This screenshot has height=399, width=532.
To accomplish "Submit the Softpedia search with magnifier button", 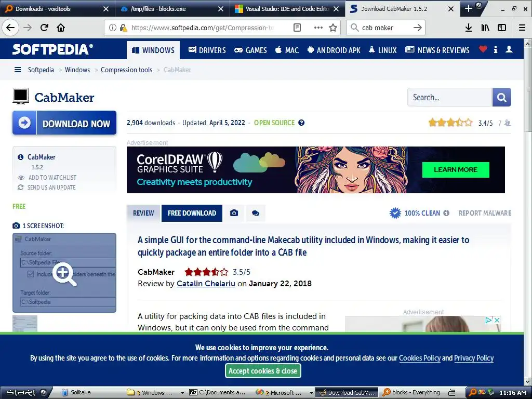I will click(501, 97).
